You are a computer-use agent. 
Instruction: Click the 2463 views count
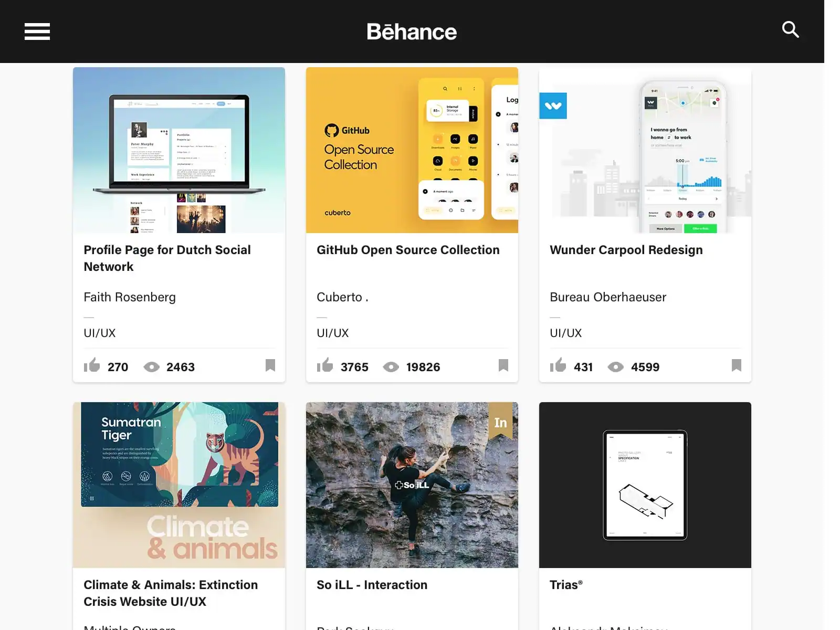click(181, 367)
